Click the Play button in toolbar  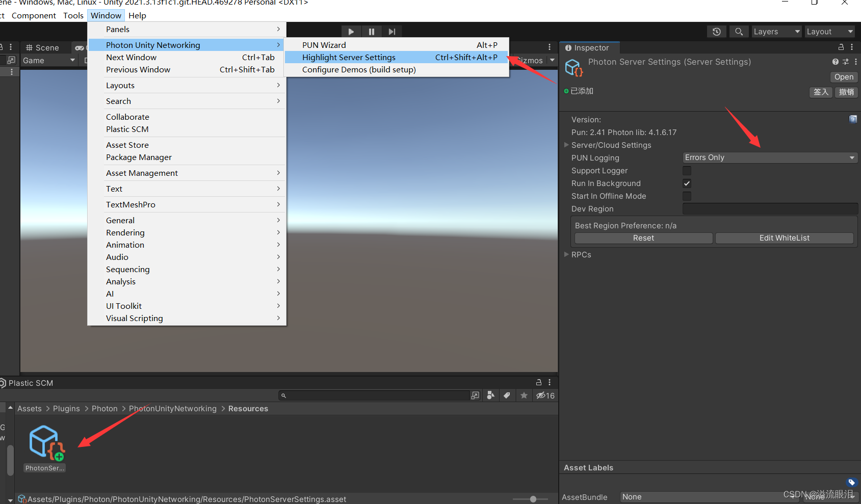pos(351,32)
